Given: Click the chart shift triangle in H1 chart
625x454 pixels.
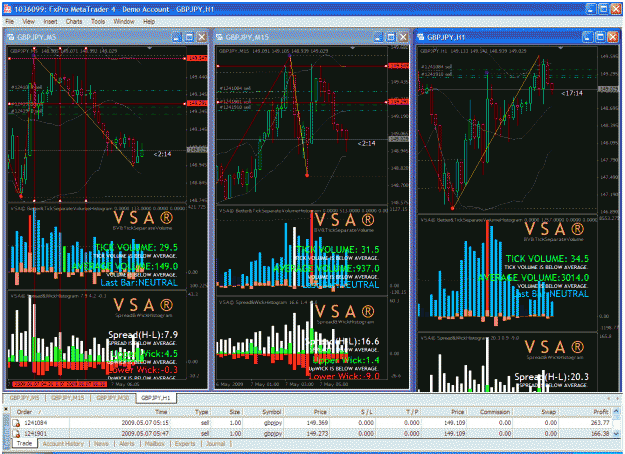Looking at the screenshot, I should 561,48.
